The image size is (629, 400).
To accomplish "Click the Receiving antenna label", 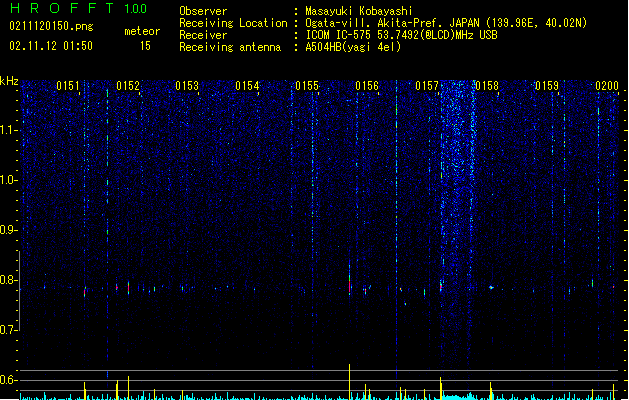I will pyautogui.click(x=230, y=47).
